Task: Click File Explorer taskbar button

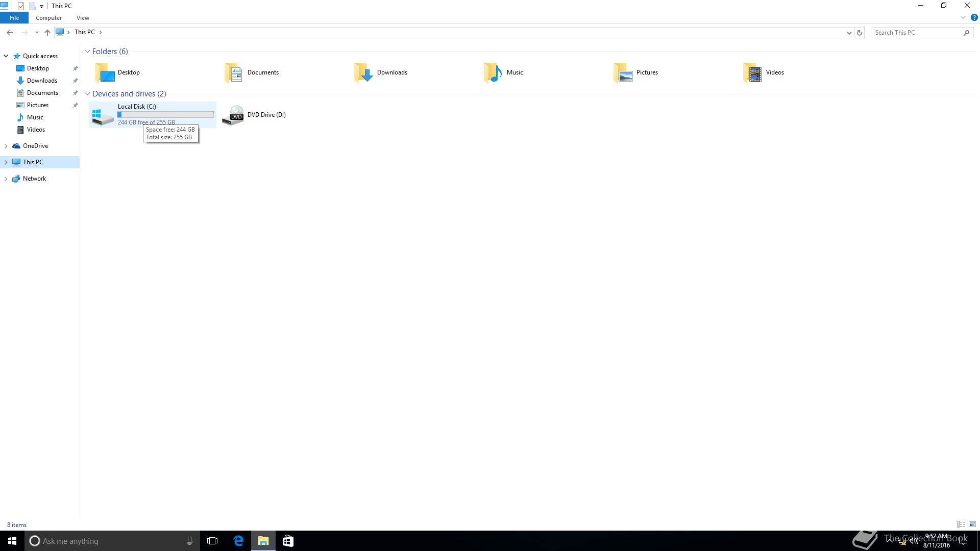Action: (263, 541)
